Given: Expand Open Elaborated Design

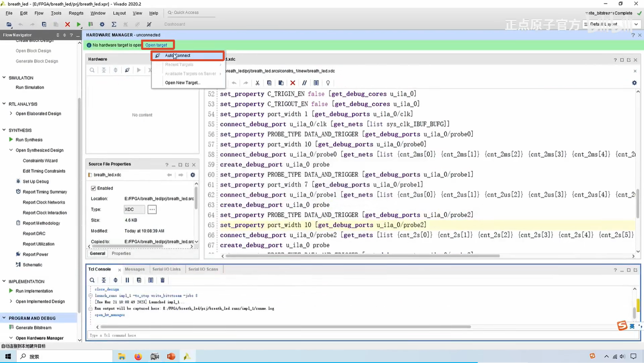Looking at the screenshot, I should pos(11,114).
